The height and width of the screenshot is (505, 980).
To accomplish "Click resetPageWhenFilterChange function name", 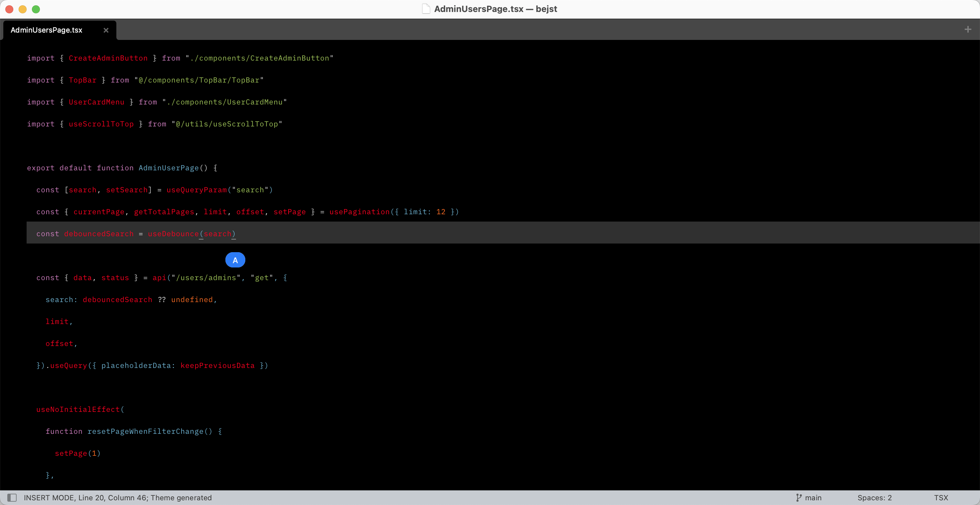I will (x=145, y=431).
